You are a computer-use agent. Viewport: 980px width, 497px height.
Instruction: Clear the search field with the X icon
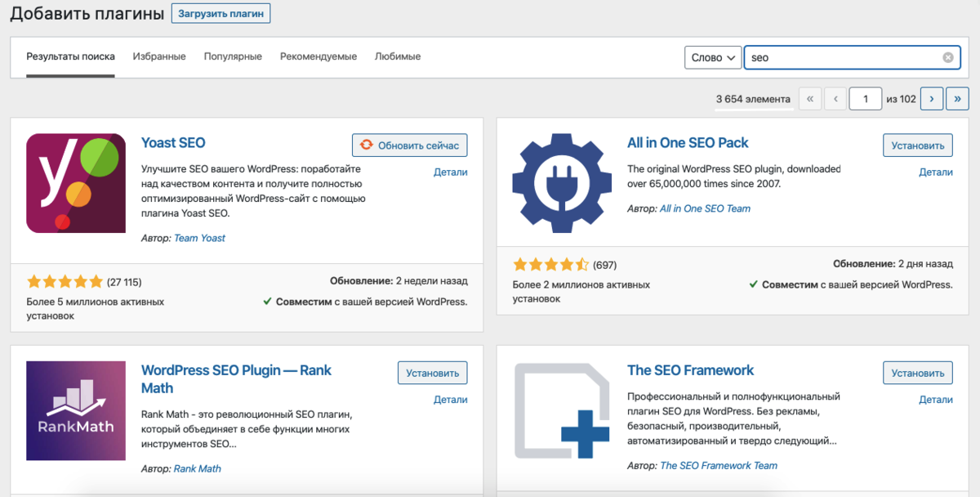click(x=948, y=58)
